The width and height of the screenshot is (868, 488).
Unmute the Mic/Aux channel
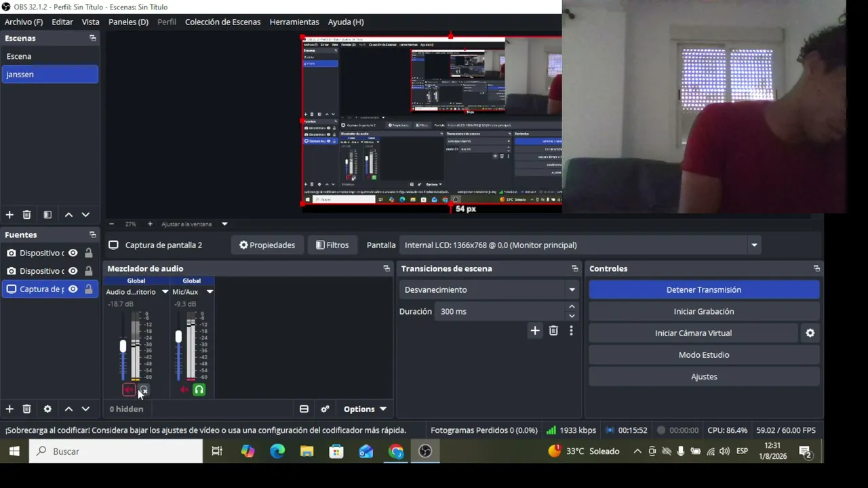[184, 390]
